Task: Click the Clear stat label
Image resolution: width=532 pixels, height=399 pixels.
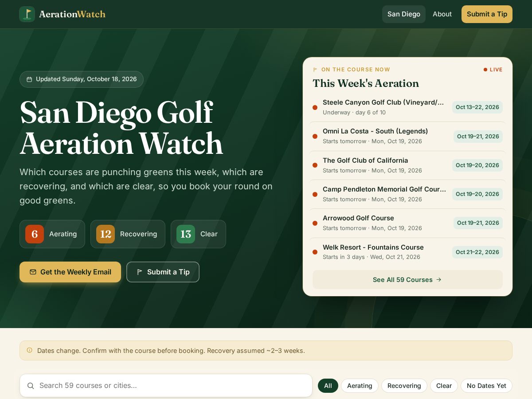Action: click(209, 234)
